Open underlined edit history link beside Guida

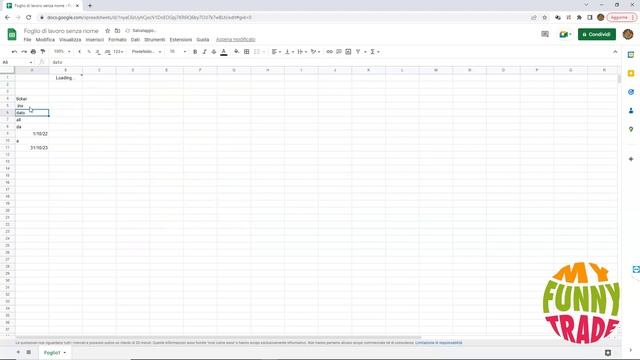[236, 40]
